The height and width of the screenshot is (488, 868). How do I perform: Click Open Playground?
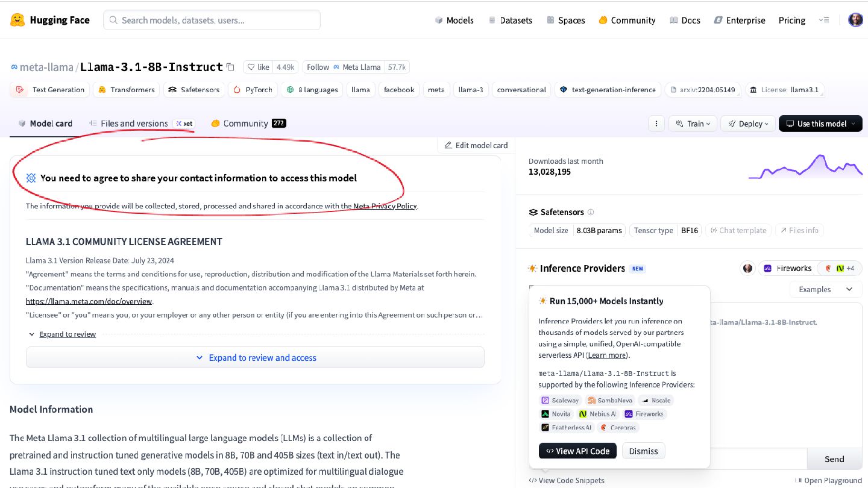(829, 480)
